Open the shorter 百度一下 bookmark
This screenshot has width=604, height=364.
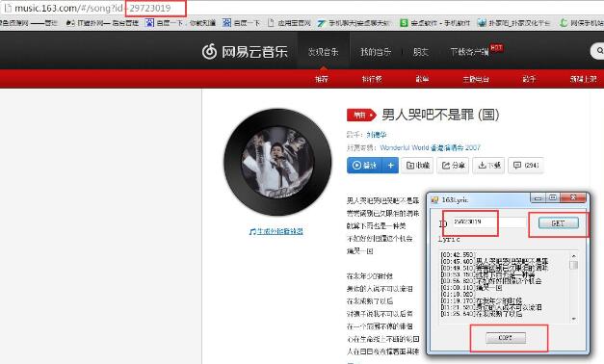(x=242, y=23)
